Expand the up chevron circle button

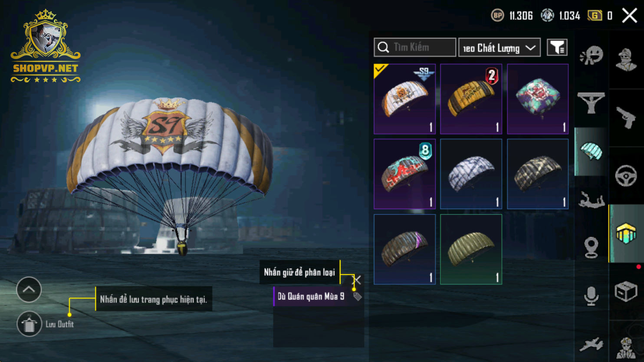29,289
